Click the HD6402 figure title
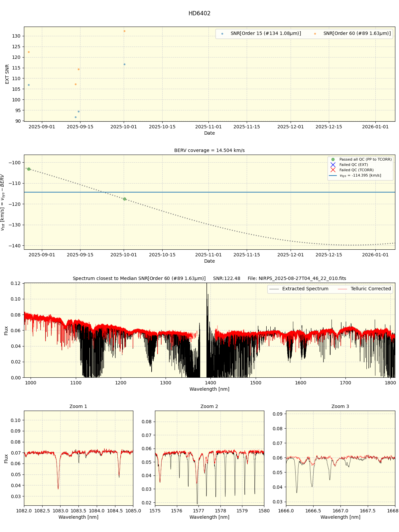The height and width of the screenshot is (532, 399). tap(199, 14)
